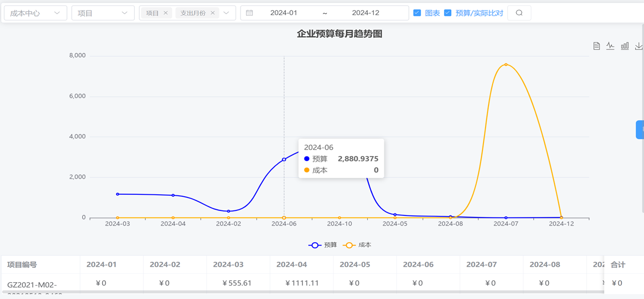Click the search magnifier icon

tap(519, 12)
